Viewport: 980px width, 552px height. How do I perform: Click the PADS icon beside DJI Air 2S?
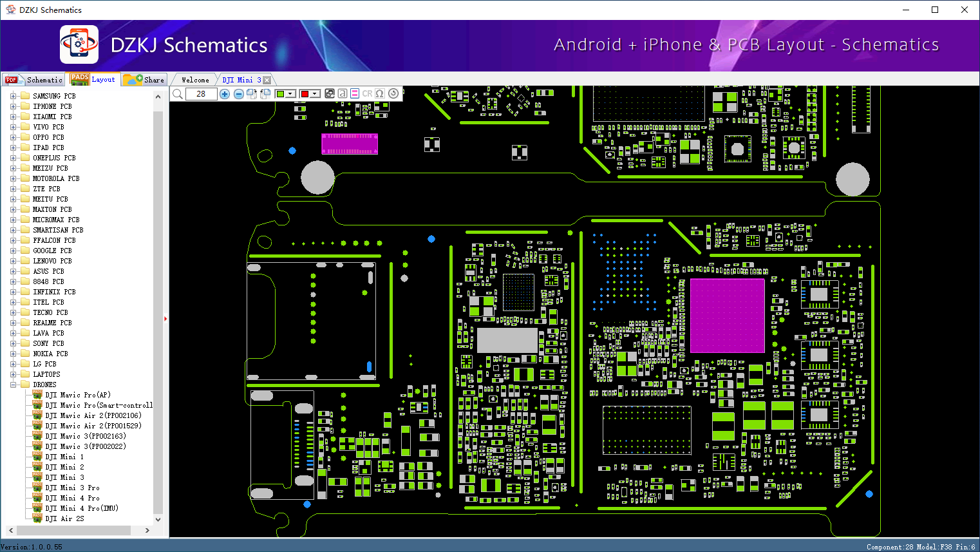37,519
